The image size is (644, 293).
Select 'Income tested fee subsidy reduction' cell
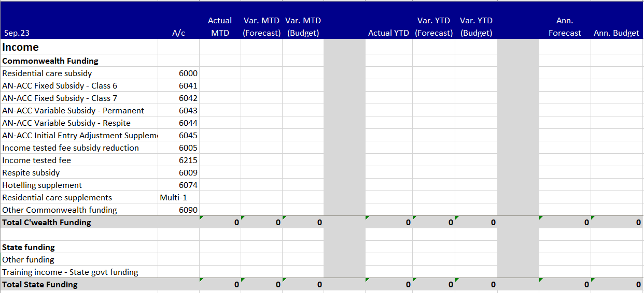pyautogui.click(x=79, y=148)
